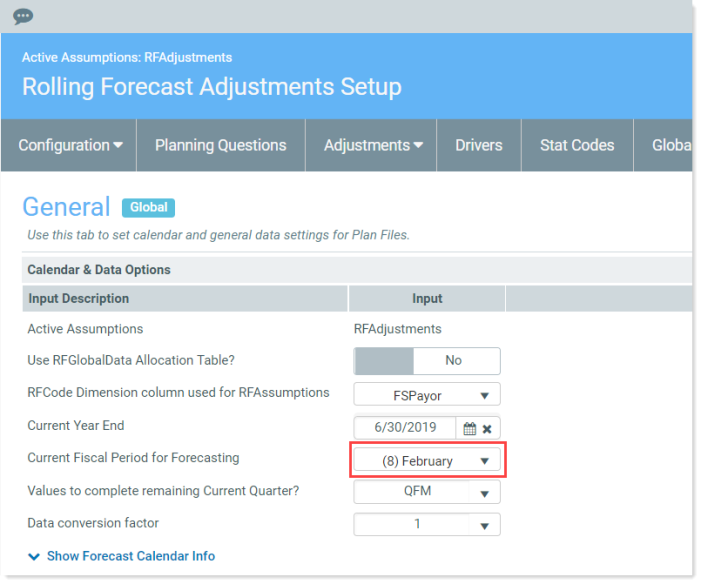Click the chevron beside Show Forecast Calendar Info

[34, 556]
